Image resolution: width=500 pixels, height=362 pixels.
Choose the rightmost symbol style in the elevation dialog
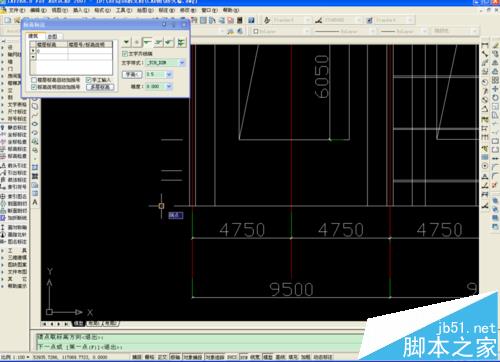[181, 42]
